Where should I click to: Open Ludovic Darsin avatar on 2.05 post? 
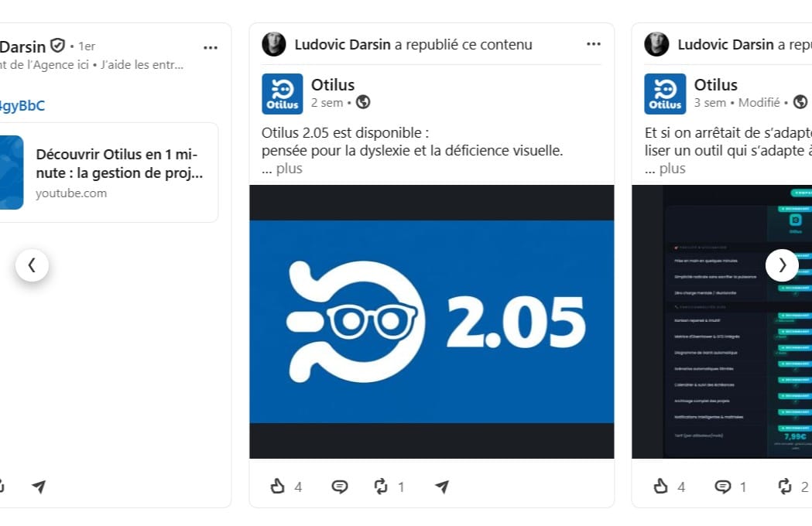[274, 44]
